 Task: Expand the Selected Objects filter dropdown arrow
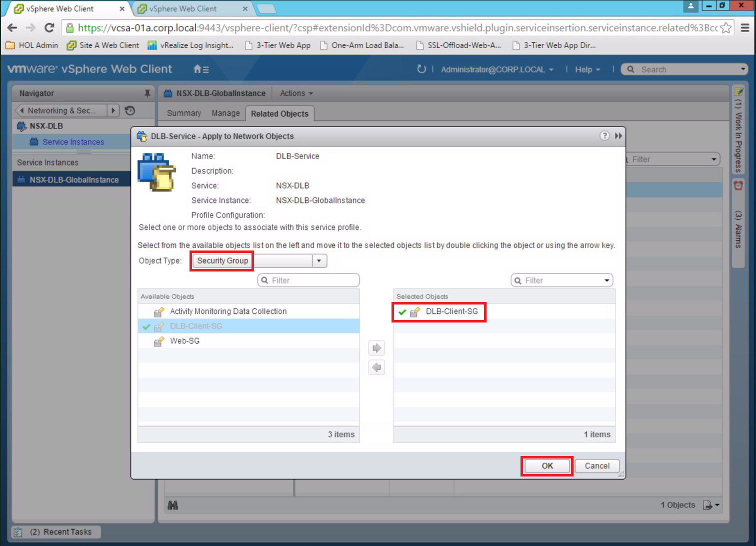point(607,280)
